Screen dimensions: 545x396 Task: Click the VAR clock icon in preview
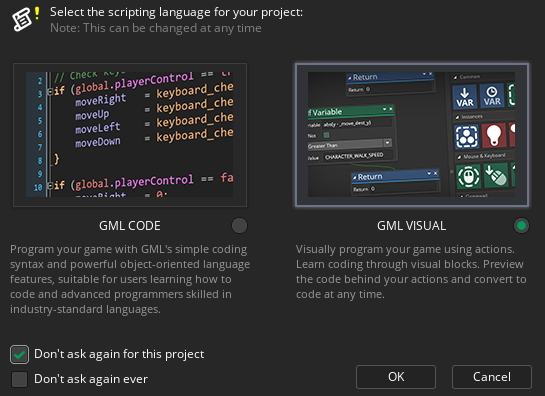pyautogui.click(x=492, y=96)
